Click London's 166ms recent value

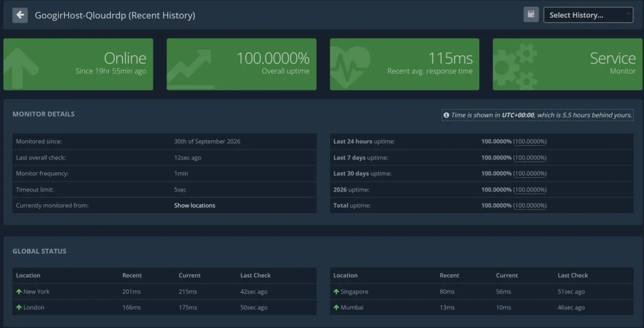131,307
